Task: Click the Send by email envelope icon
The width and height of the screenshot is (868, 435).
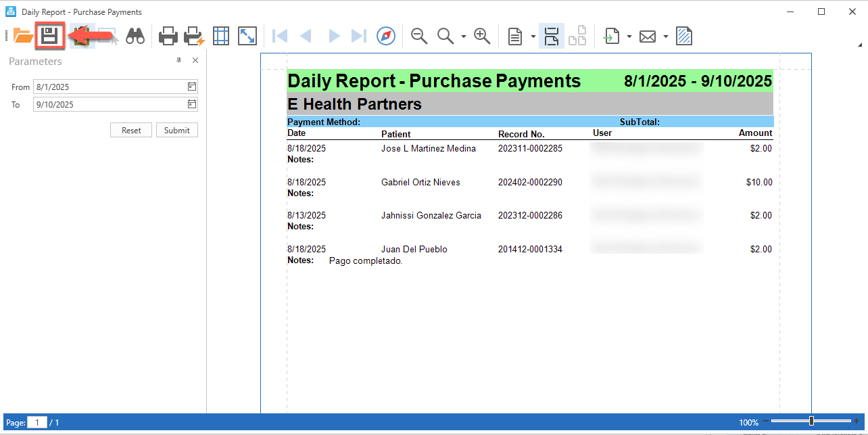Action: click(x=648, y=36)
